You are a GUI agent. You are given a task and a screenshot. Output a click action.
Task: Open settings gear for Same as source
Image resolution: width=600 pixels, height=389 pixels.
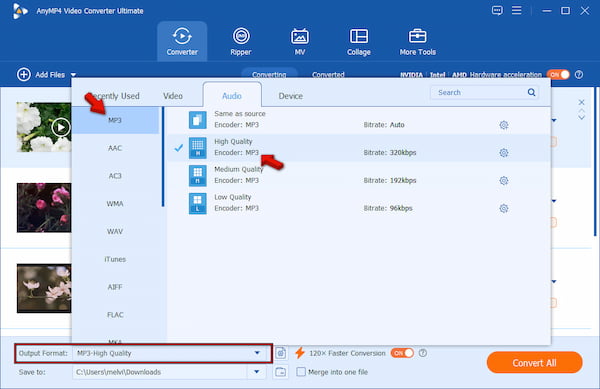tap(504, 125)
